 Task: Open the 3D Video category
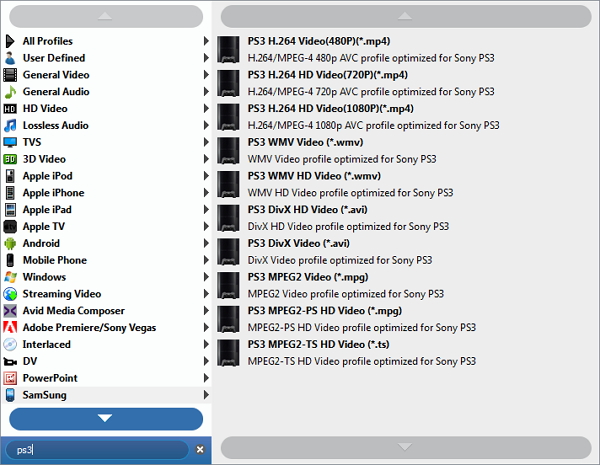click(x=106, y=159)
